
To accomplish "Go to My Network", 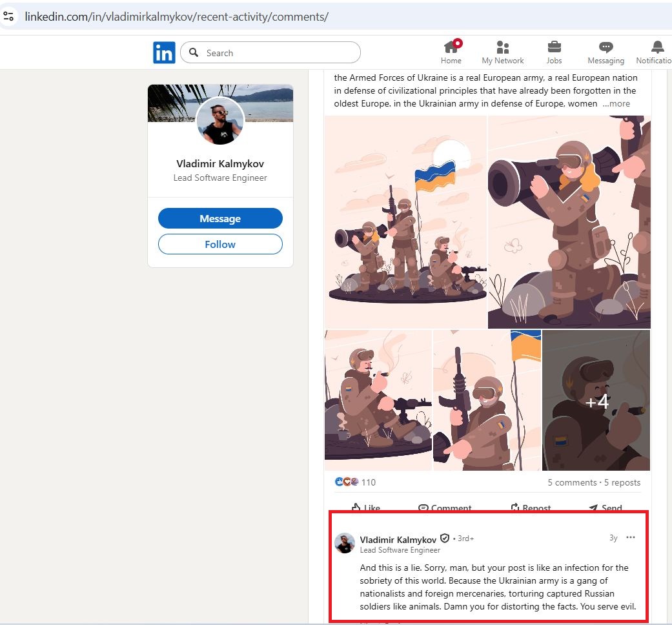I will [x=502, y=47].
